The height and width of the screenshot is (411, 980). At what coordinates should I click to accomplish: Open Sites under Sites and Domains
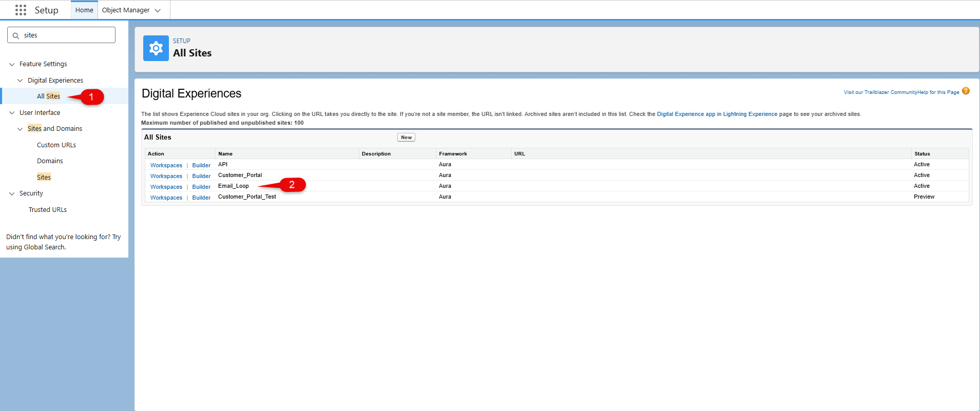(x=44, y=177)
